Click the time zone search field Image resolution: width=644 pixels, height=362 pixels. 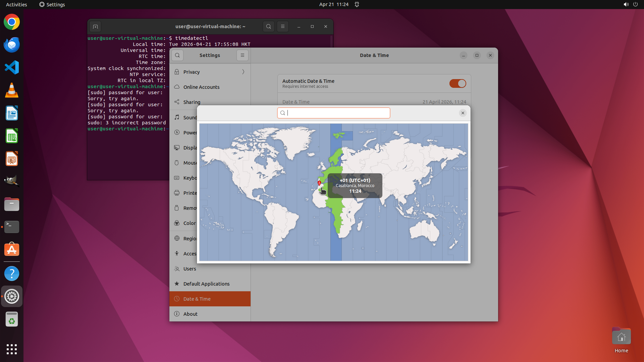pyautogui.click(x=334, y=113)
